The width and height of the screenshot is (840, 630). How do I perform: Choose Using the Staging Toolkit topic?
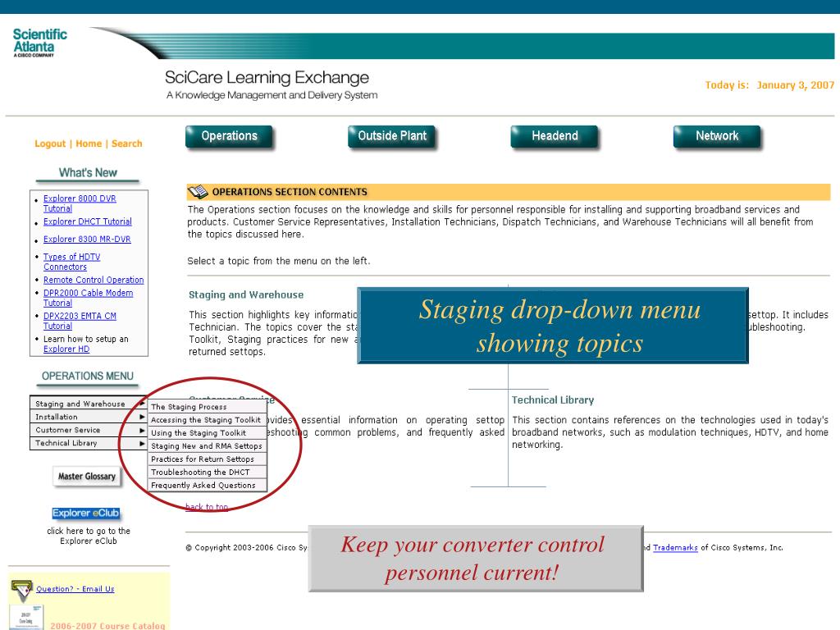(x=208, y=433)
